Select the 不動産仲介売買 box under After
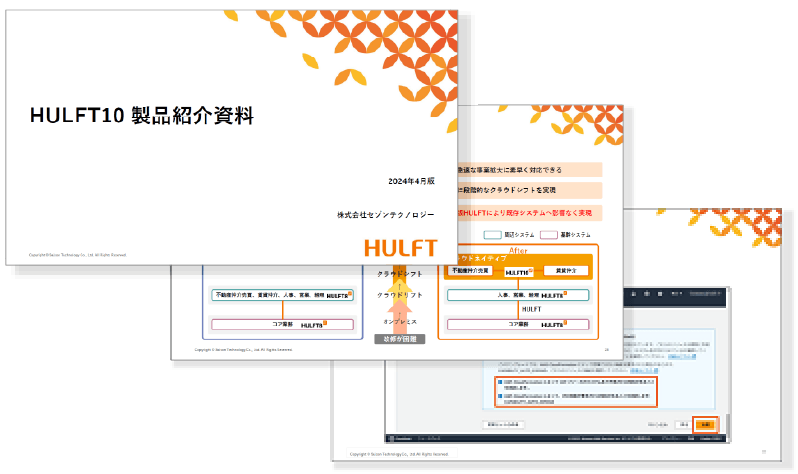798x474 pixels. pyautogui.click(x=471, y=271)
